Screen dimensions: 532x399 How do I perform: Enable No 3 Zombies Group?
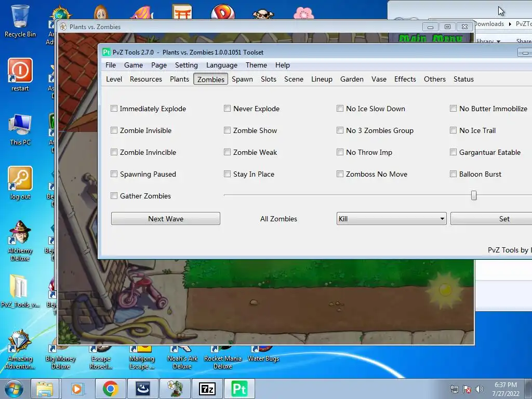pos(340,130)
